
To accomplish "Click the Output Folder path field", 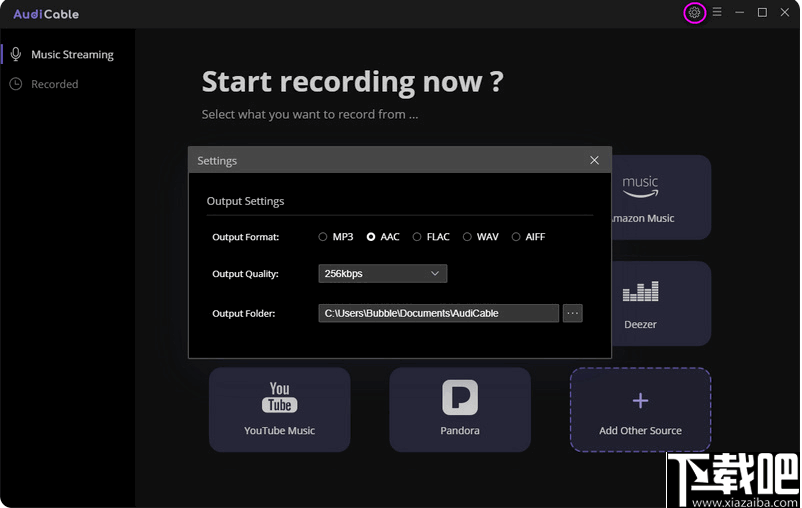I will (438, 313).
